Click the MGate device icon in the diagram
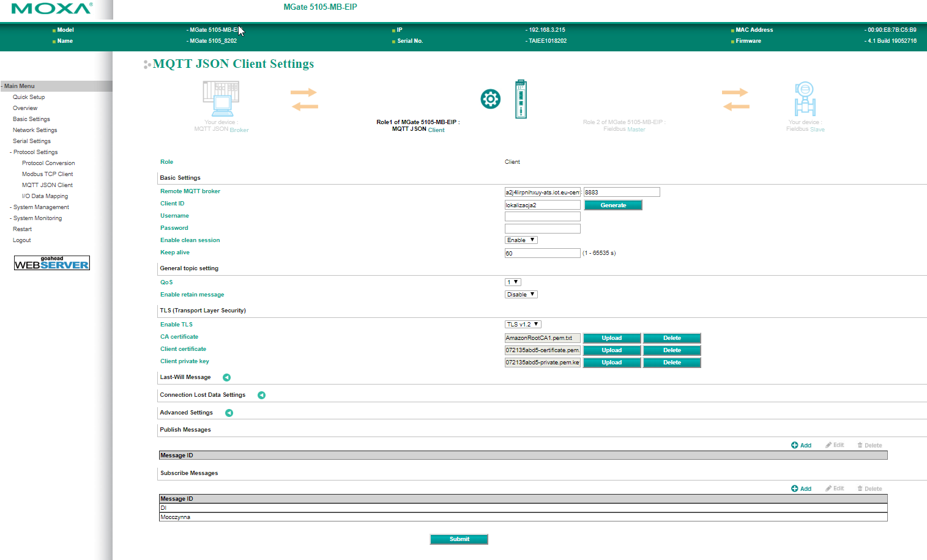Screen dimensions: 927x560 [521, 99]
